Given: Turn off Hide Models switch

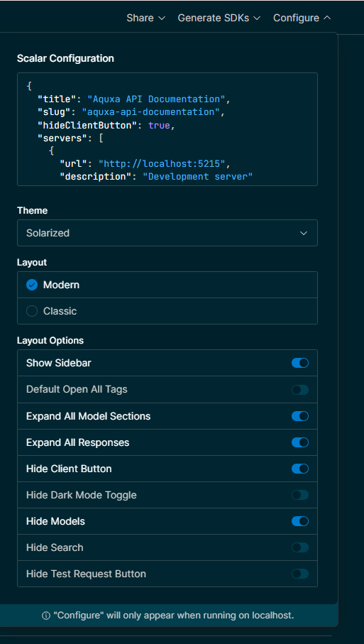Looking at the screenshot, I should point(300,521).
